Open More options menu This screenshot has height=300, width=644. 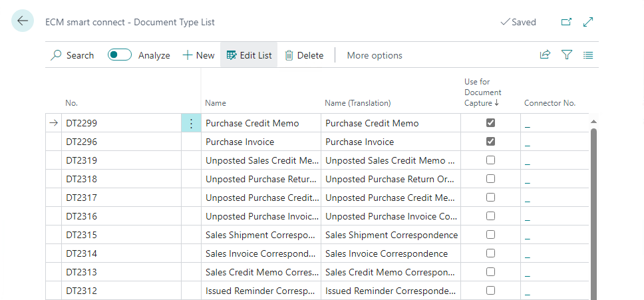375,55
